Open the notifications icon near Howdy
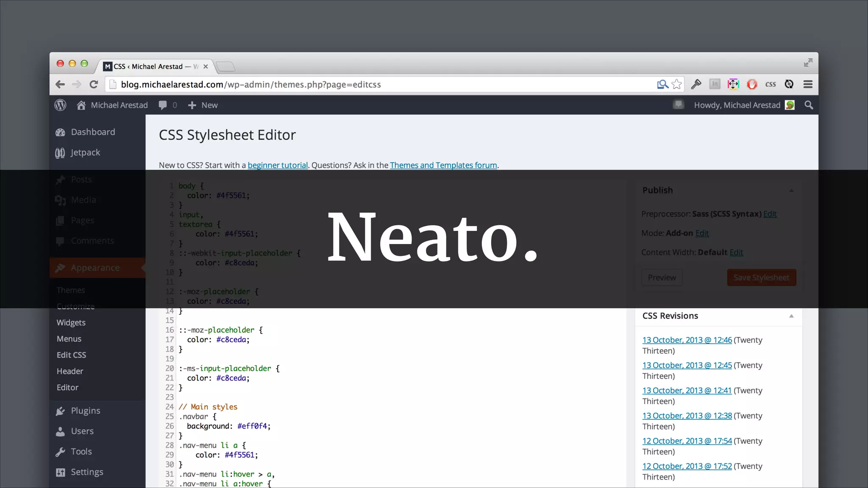The height and width of the screenshot is (488, 868). [x=679, y=104]
